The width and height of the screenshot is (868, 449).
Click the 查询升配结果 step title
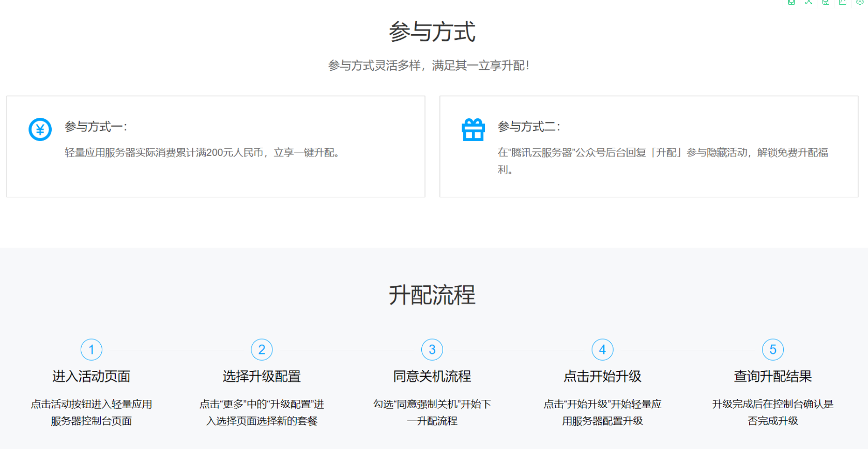click(773, 376)
